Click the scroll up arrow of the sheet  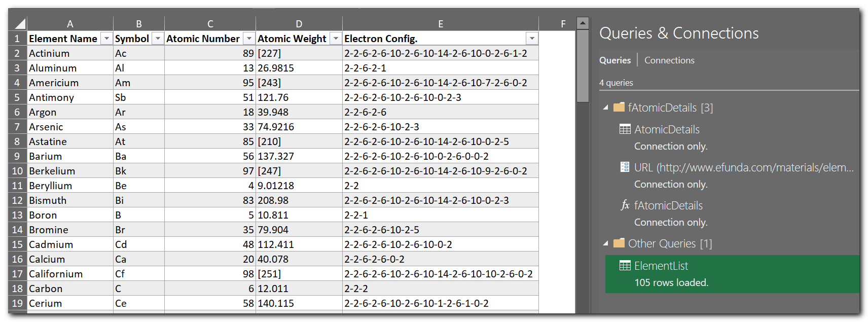pyautogui.click(x=583, y=22)
